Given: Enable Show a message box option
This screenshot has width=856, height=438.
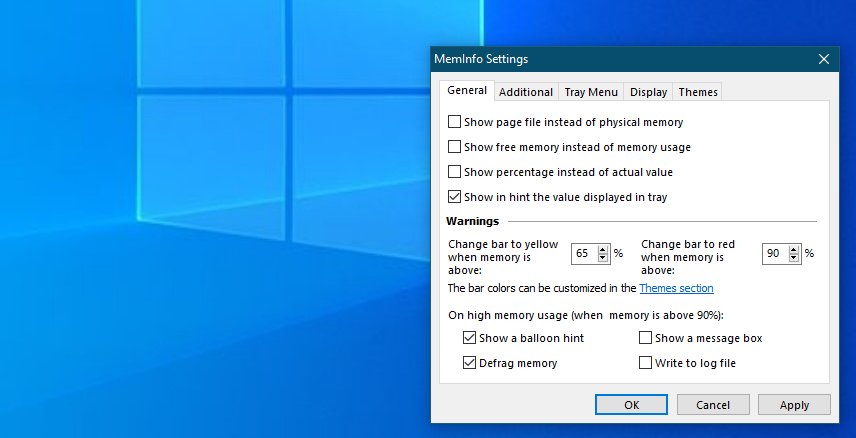Looking at the screenshot, I should tap(646, 338).
